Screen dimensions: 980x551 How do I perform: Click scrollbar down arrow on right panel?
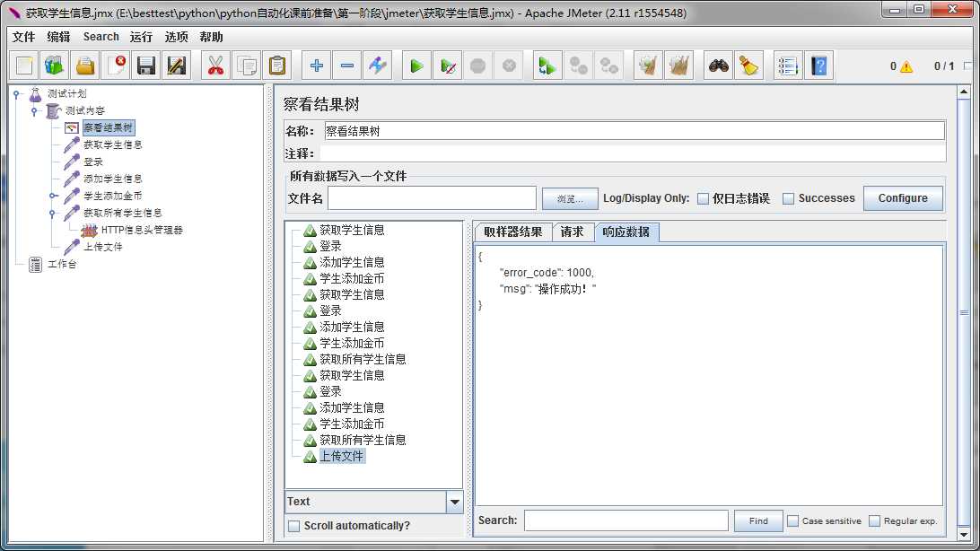964,536
